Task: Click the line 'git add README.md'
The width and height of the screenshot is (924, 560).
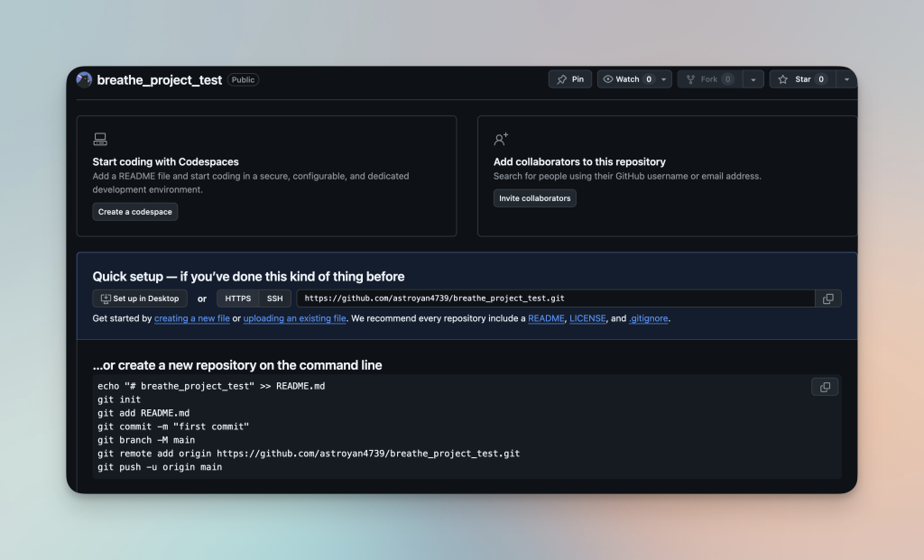Action: pos(143,413)
